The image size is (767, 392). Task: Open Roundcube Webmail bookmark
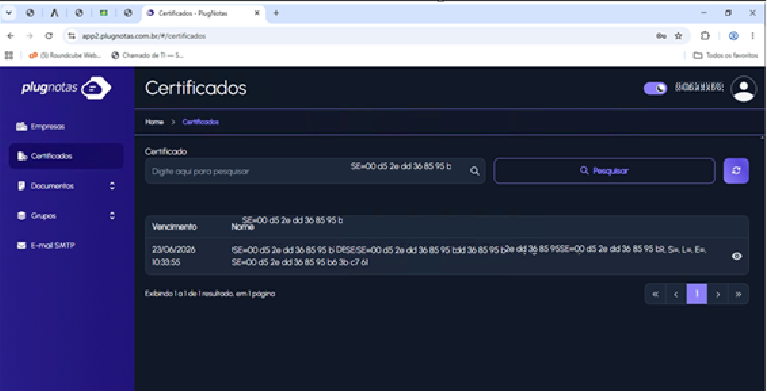65,55
